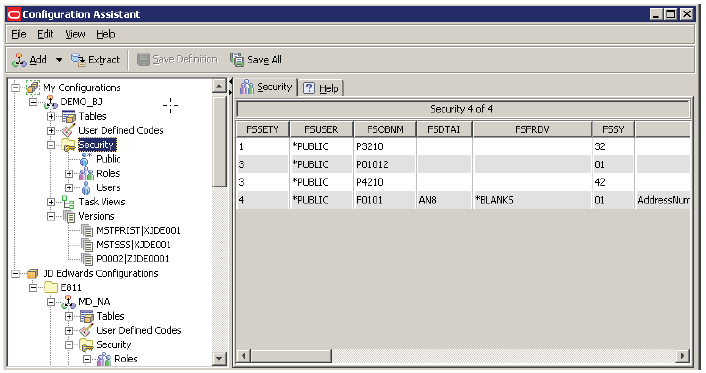The image size is (706, 373).
Task: Open the View menu
Action: tap(75, 34)
